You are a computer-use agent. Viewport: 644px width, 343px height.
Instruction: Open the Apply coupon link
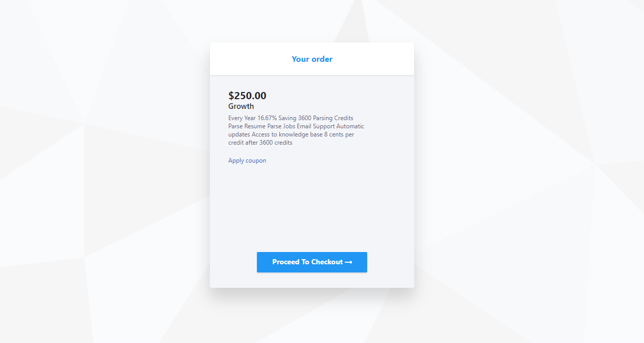click(x=247, y=161)
